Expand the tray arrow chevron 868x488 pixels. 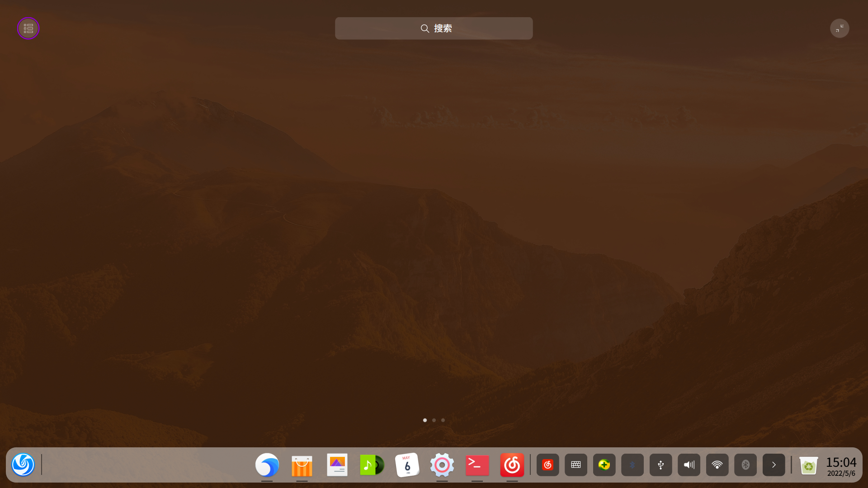pos(774,465)
